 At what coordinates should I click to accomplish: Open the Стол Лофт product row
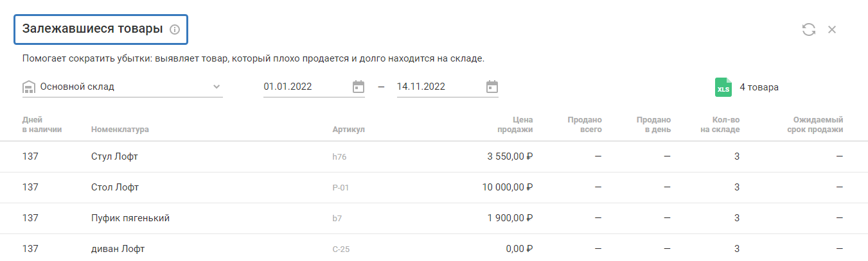pos(115,187)
